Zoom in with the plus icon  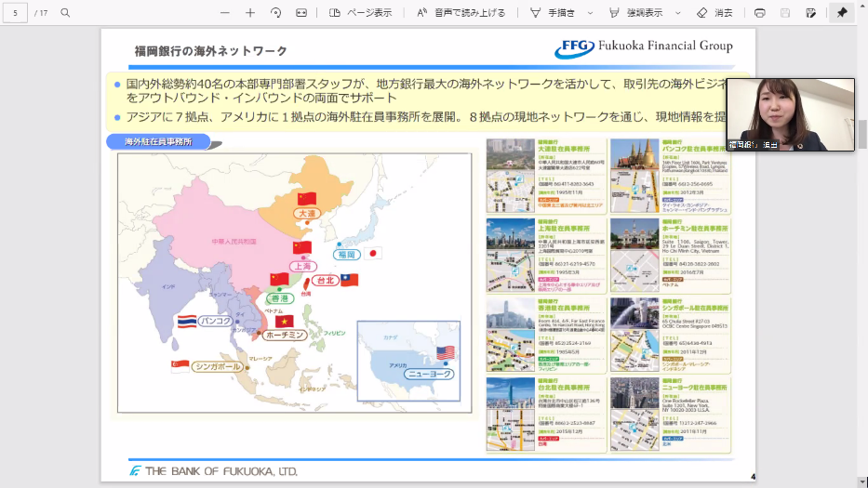click(250, 12)
